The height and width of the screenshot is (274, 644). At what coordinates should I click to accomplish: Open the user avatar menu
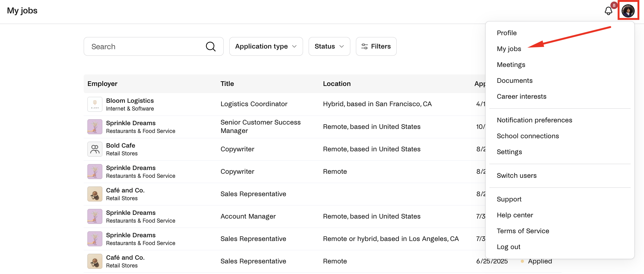click(628, 11)
